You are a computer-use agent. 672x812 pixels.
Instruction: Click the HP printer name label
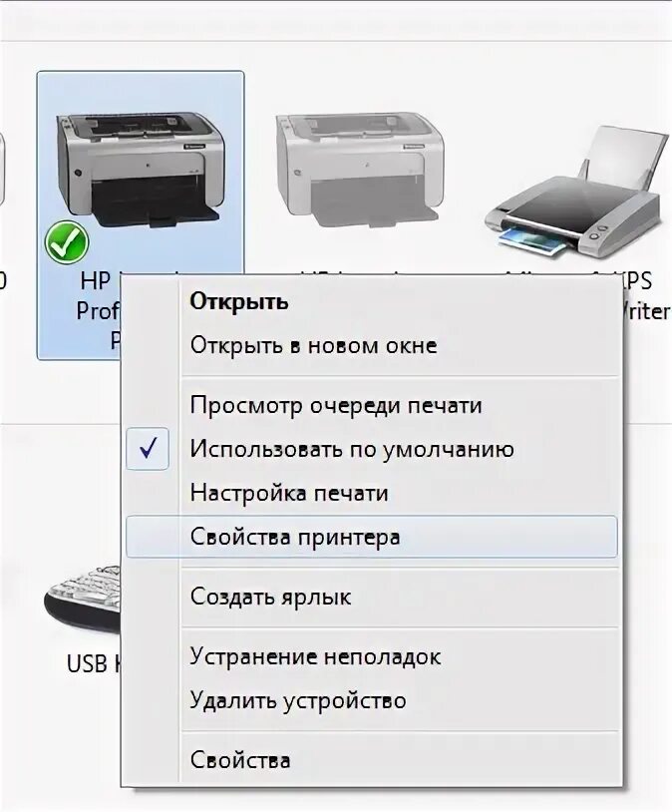point(99,310)
